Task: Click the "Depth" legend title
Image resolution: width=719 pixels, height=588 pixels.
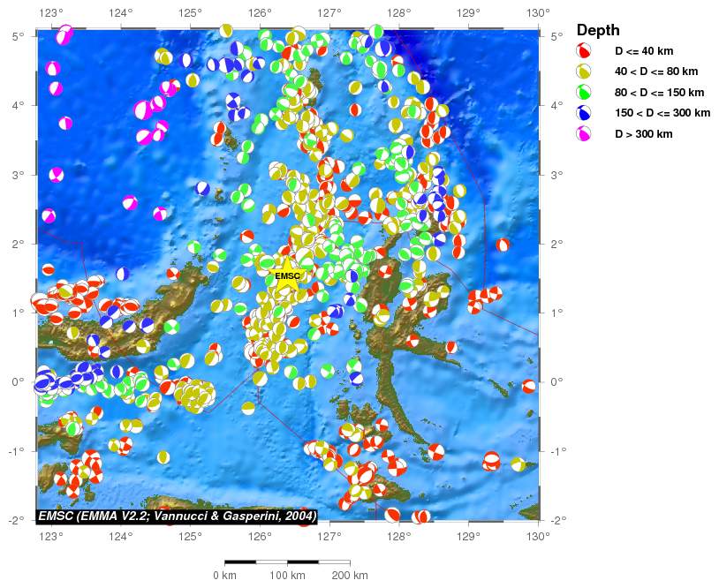Action: [x=598, y=30]
